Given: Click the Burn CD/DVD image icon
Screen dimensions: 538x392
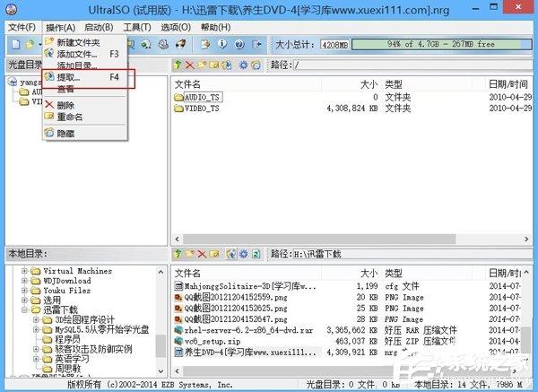Looking at the screenshot, I should 181,44.
